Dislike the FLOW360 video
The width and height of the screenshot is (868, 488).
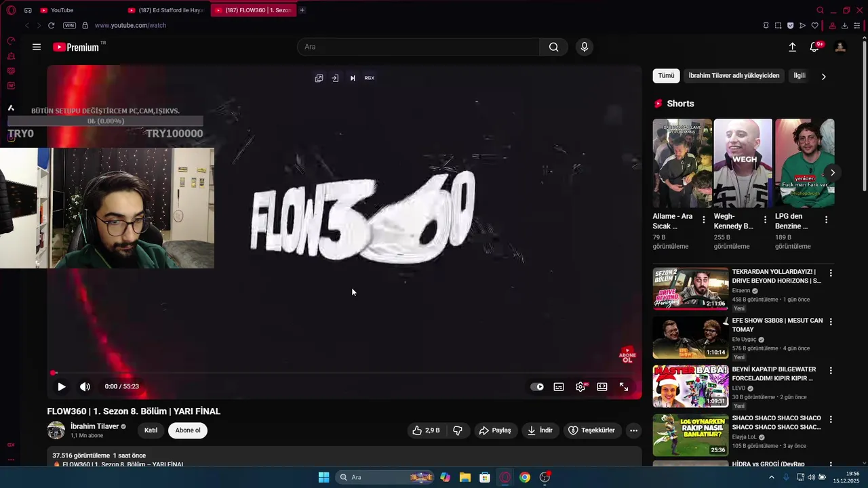point(458,430)
